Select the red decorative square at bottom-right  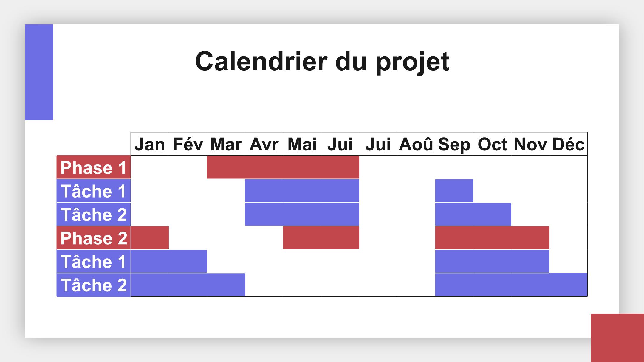pos(617,338)
